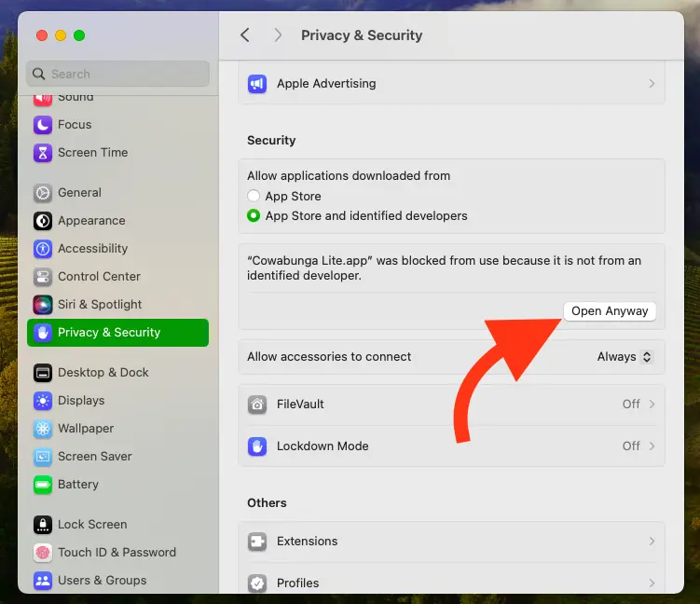Open Screen Saver settings
Image resolution: width=700 pixels, height=604 pixels.
(x=117, y=457)
